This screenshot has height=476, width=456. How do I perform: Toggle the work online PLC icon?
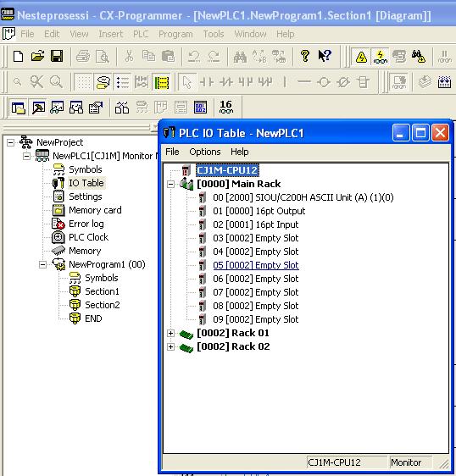pos(380,57)
